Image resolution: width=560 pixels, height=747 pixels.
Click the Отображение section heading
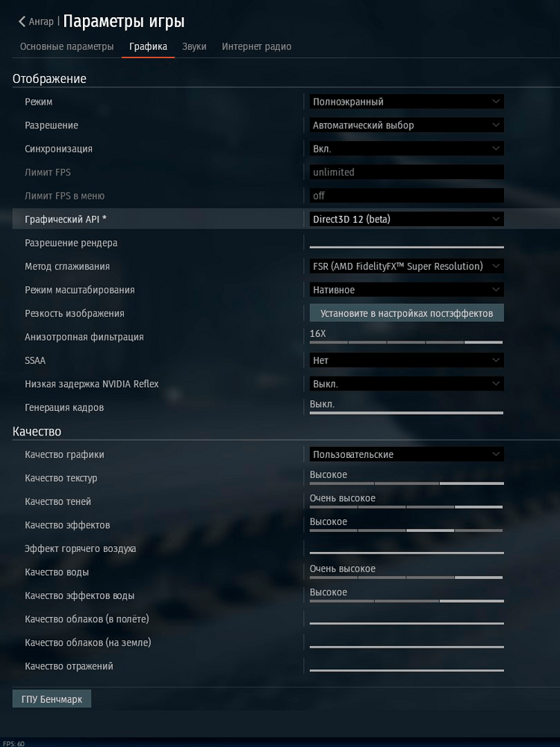point(49,78)
